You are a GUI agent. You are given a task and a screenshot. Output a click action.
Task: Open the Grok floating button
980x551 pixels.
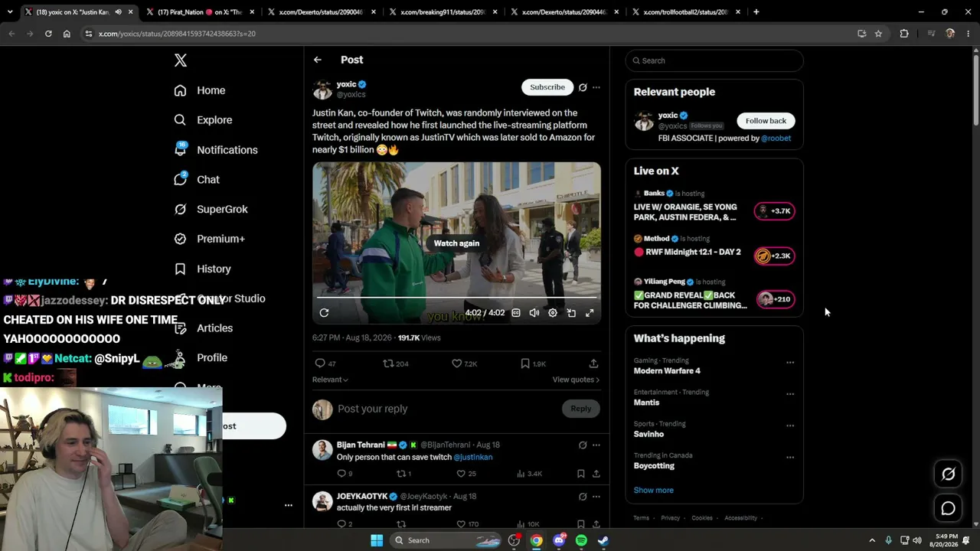(x=948, y=474)
